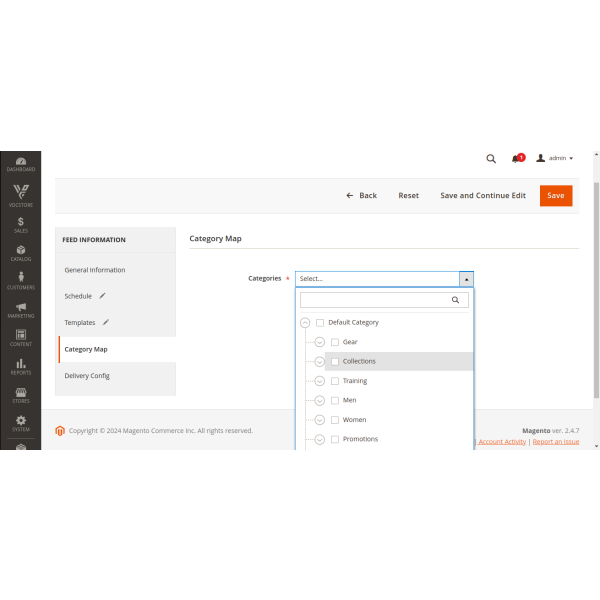Collapse the Default Category tree node
Screen dimensions: 600x600
305,323
